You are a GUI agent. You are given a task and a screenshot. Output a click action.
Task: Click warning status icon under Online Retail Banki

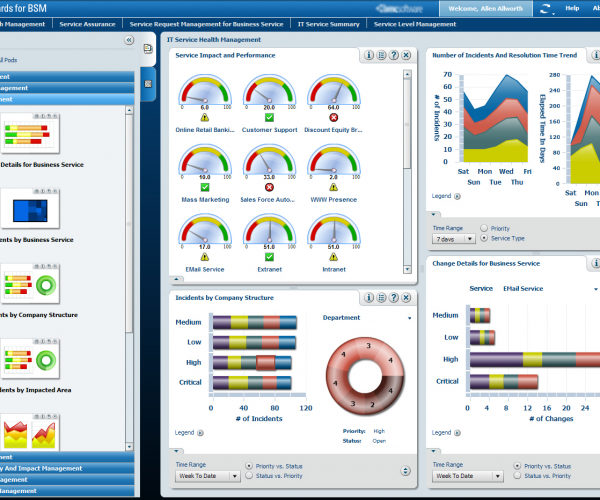click(205, 117)
